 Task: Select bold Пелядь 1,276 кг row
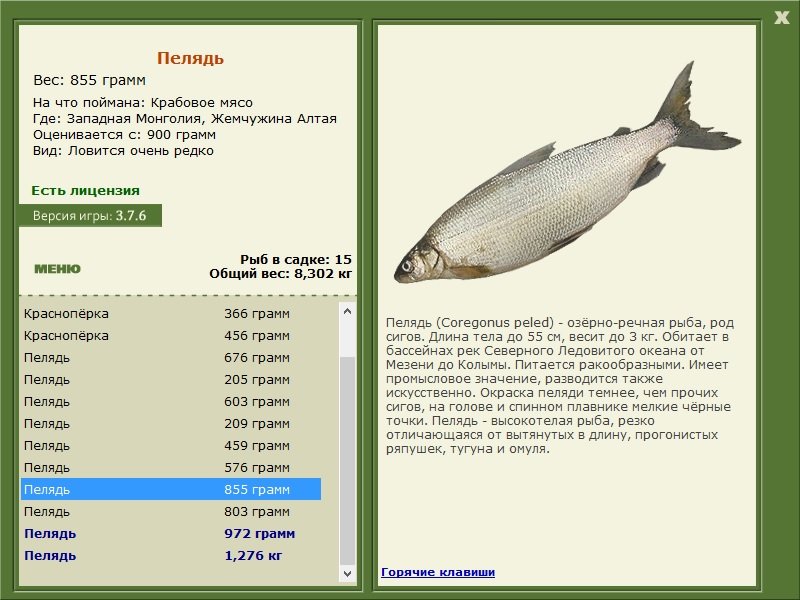171,556
